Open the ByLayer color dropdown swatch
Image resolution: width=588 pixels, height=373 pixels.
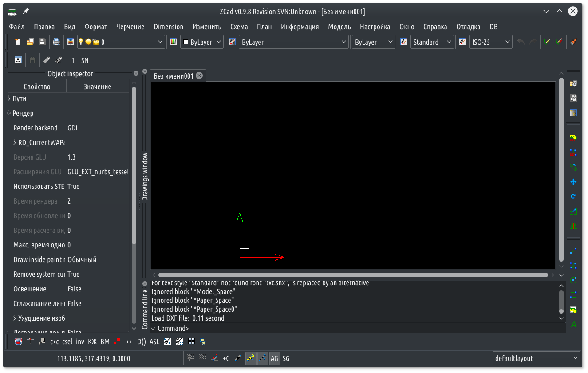point(202,42)
